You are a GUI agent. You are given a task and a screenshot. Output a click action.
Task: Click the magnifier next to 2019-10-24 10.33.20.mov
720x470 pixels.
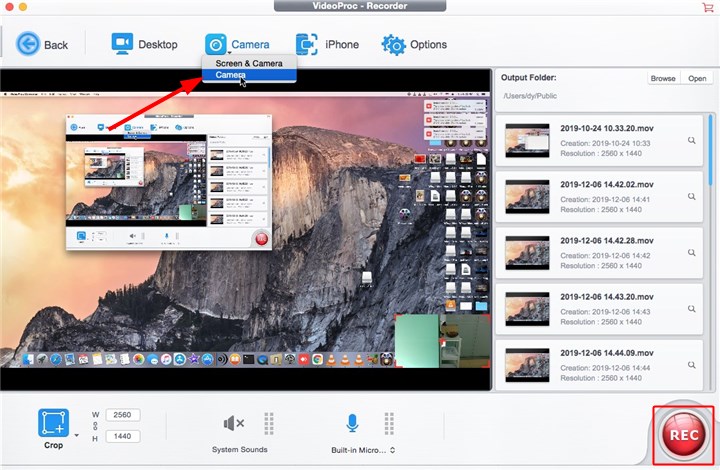click(x=691, y=140)
